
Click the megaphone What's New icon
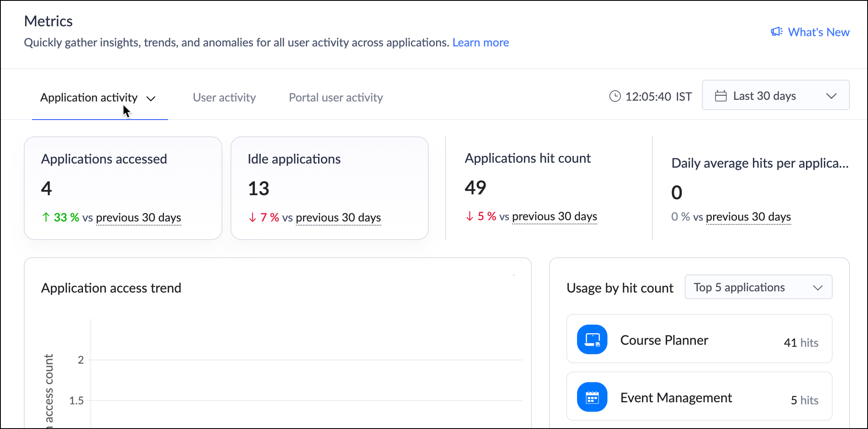click(x=776, y=32)
